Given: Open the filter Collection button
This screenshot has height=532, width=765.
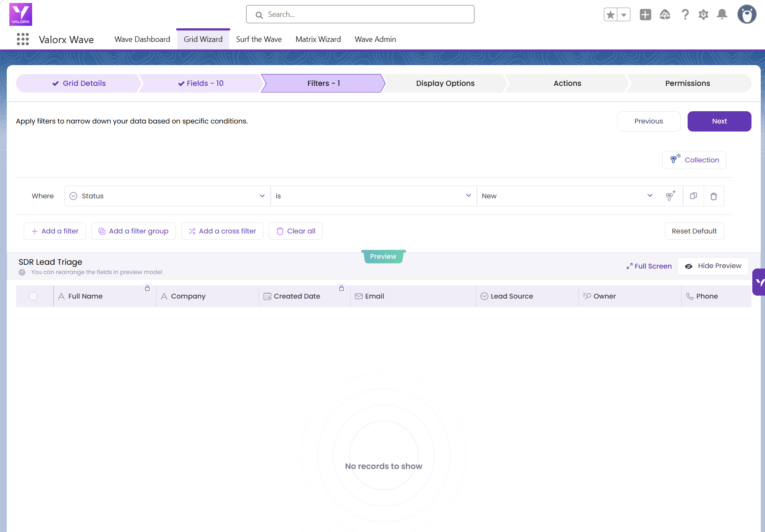Looking at the screenshot, I should pos(694,160).
